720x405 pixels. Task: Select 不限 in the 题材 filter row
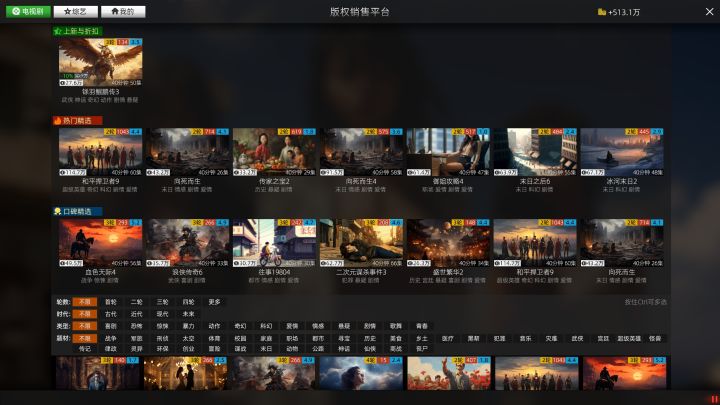[84, 338]
